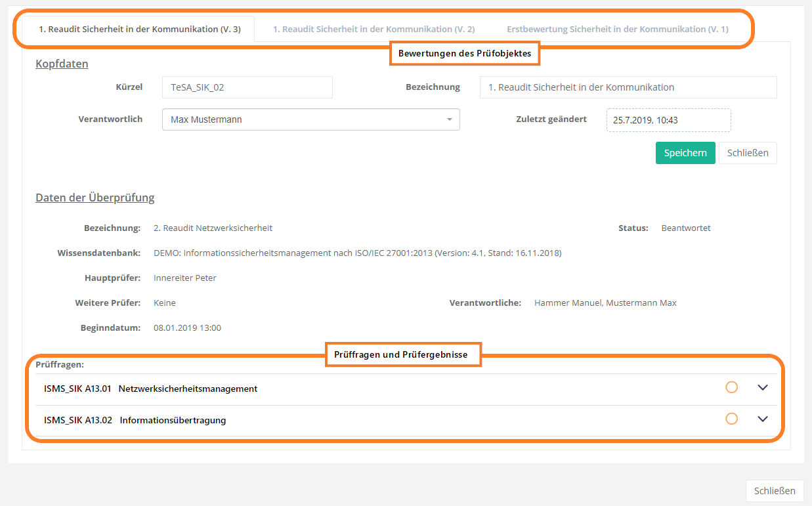812x506 pixels.
Task: Click the orange status circle for Netzwerksicherheitsmanagement
Action: click(x=731, y=388)
